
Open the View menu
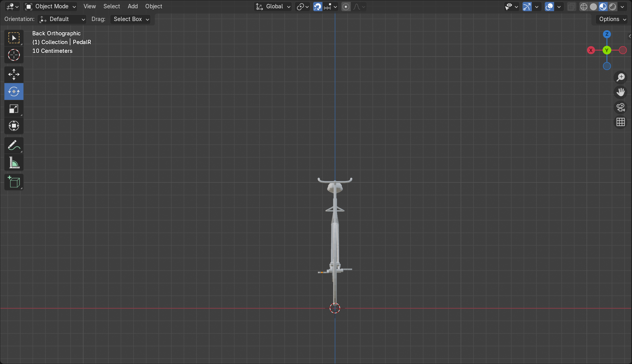pos(90,6)
